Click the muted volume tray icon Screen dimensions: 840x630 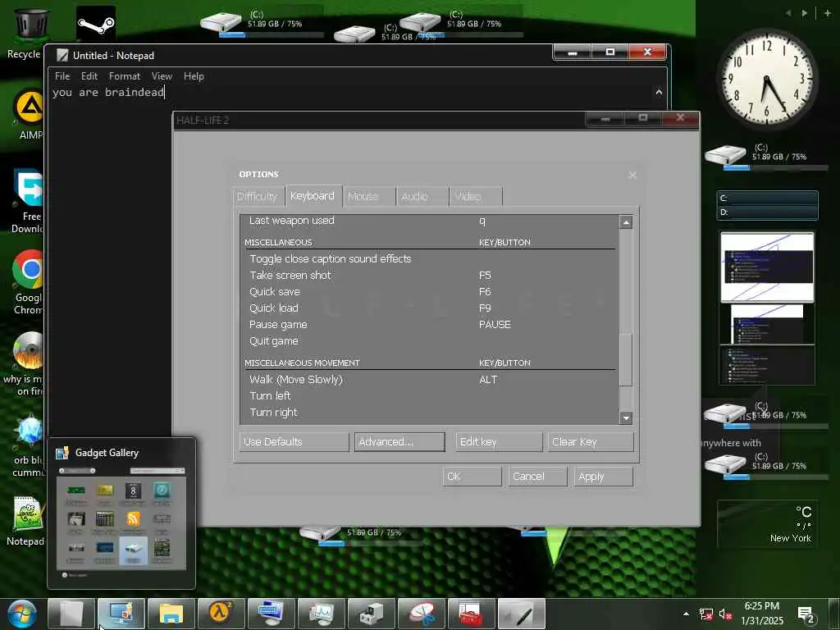[725, 614]
